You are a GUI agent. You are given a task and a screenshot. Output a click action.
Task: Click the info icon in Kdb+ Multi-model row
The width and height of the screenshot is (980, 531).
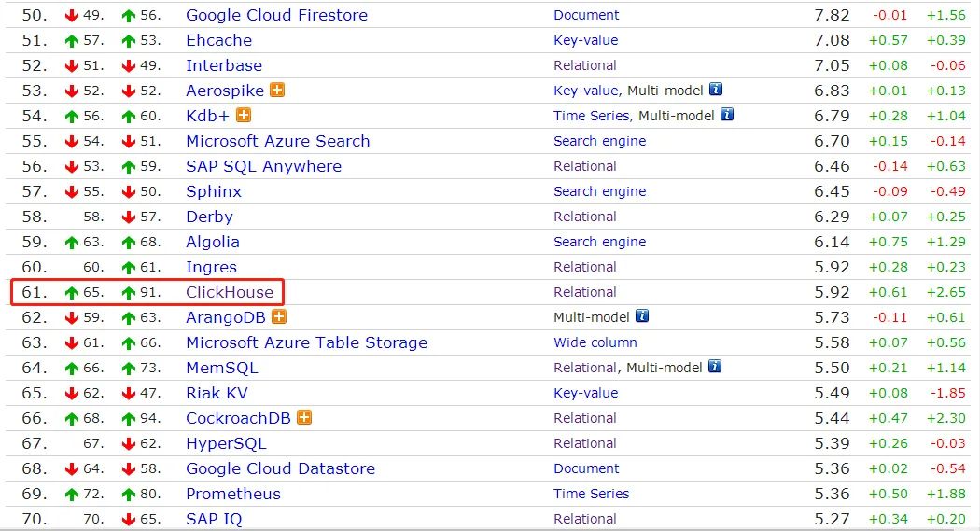727,115
